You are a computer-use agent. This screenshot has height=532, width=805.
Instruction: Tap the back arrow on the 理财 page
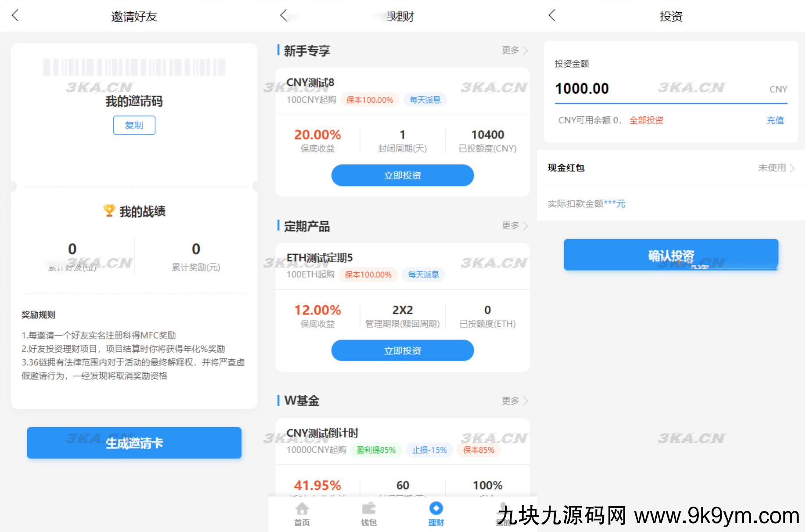[283, 15]
